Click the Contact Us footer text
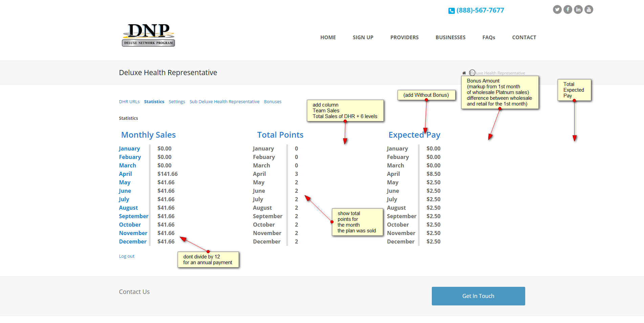 pyautogui.click(x=134, y=292)
